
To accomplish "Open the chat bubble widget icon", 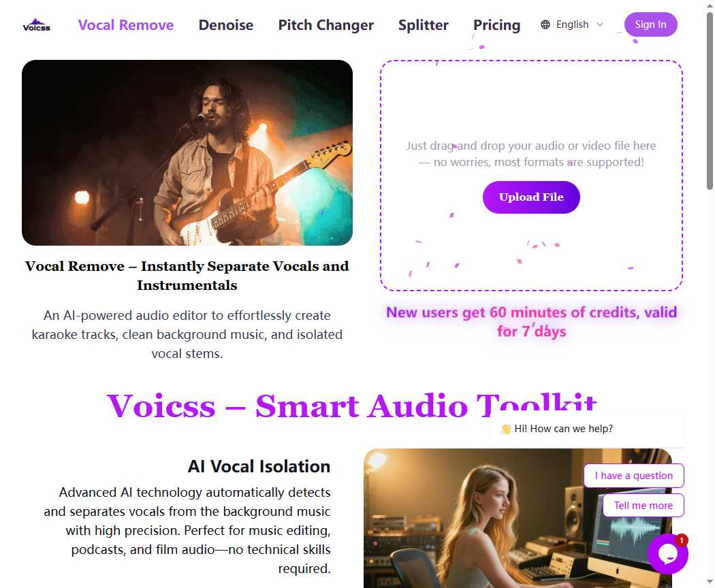I will click(x=667, y=554).
